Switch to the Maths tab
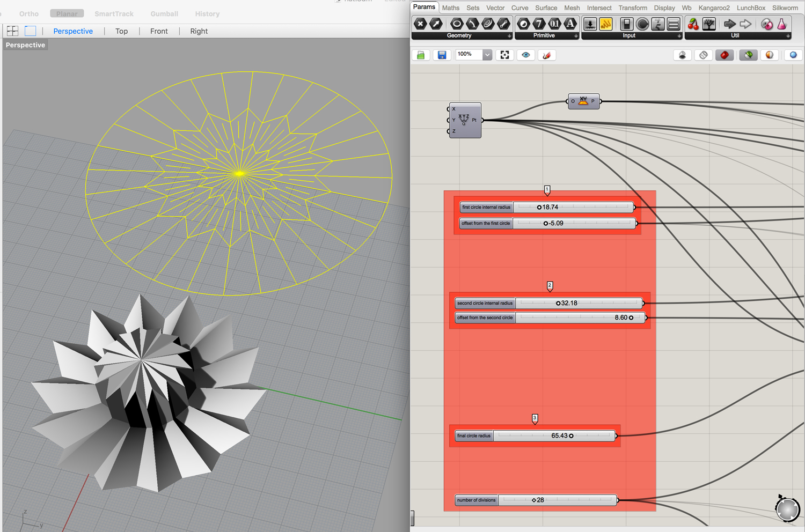The height and width of the screenshot is (532, 805). point(451,8)
